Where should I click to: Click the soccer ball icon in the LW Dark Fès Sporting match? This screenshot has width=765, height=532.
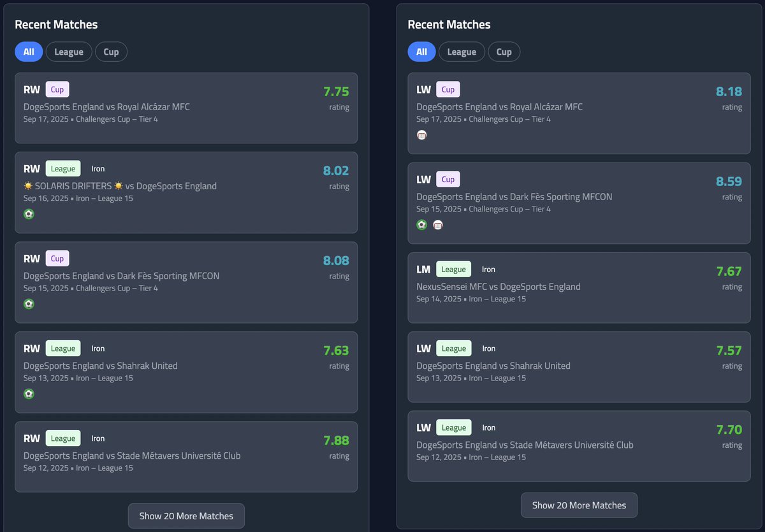click(421, 225)
